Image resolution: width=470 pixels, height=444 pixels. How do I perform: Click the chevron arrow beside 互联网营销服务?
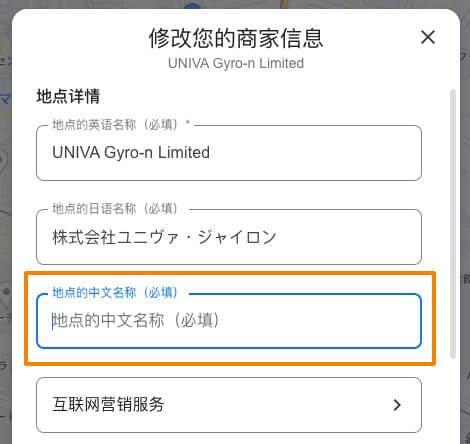pos(397,405)
